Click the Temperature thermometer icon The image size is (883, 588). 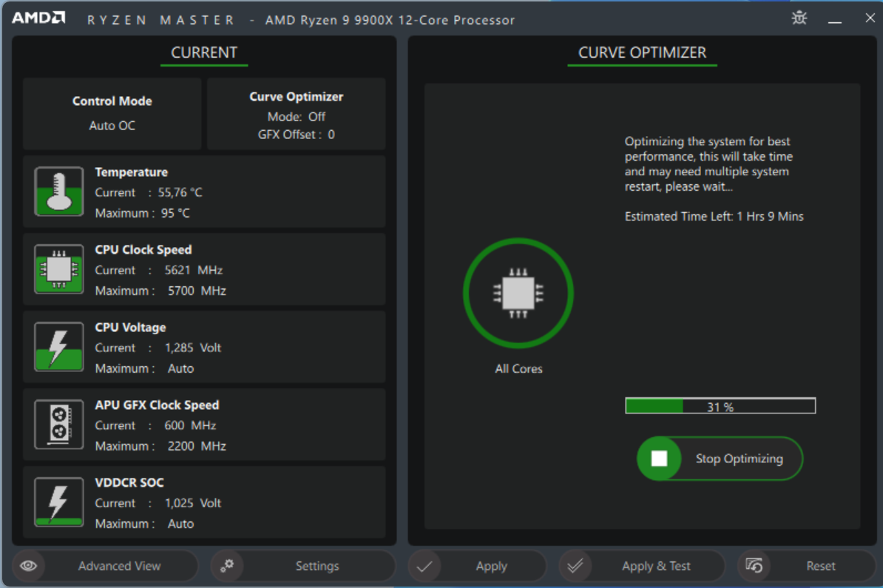[x=59, y=192]
